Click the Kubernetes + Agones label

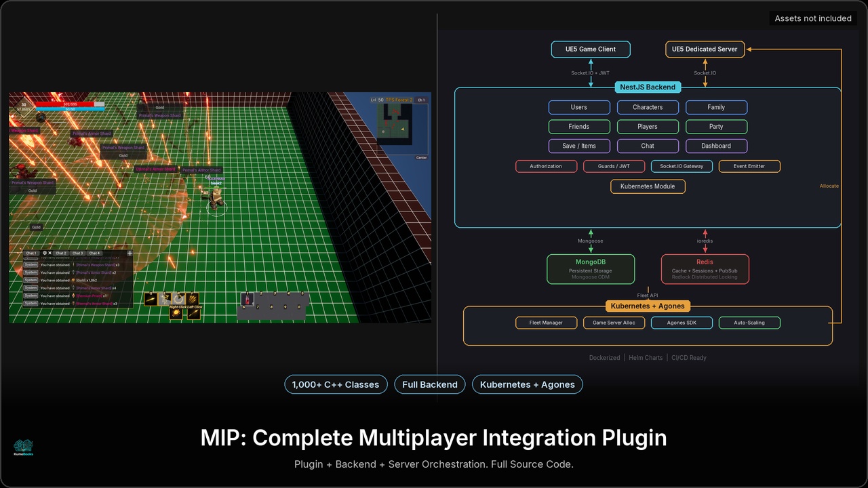coord(648,306)
